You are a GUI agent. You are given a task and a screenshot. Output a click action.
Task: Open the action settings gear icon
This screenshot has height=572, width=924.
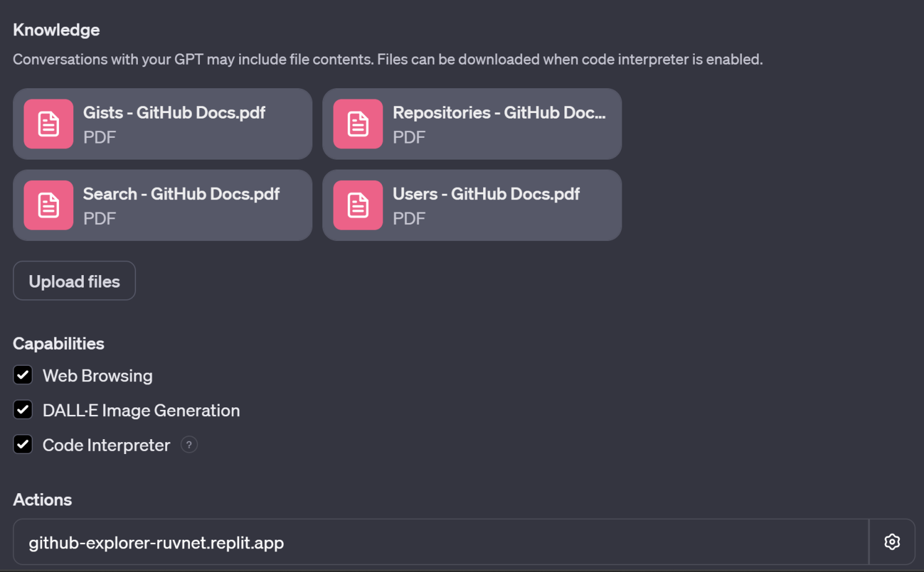(892, 542)
